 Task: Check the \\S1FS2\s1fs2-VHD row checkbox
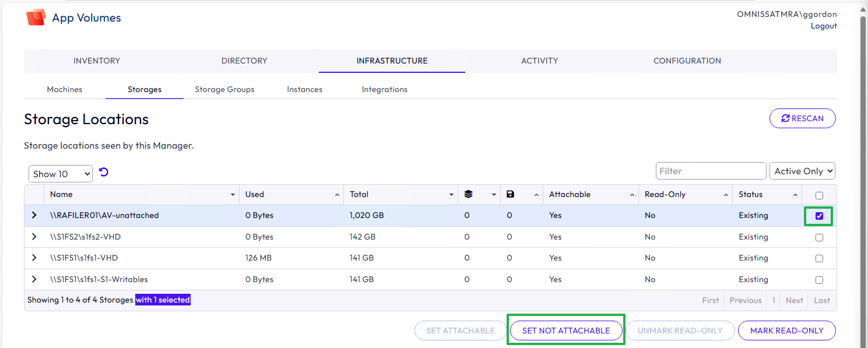(819, 237)
